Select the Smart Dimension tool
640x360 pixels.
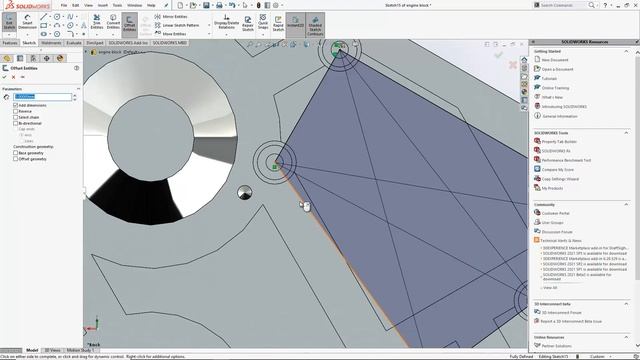point(27,22)
